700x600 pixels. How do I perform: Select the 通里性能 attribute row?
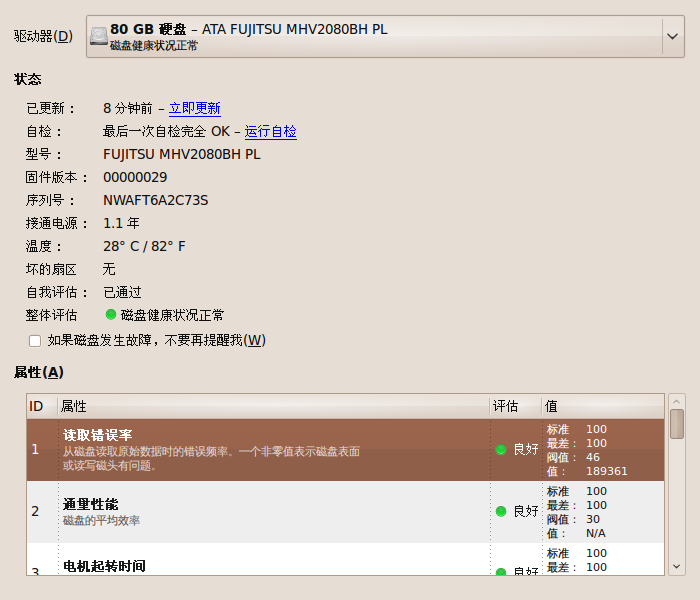(x=346, y=512)
